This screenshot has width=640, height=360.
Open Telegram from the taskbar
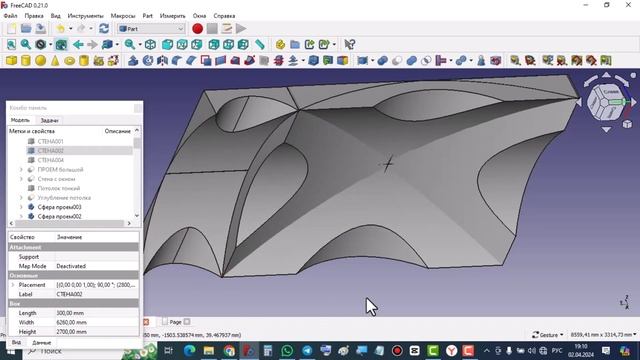click(307, 351)
